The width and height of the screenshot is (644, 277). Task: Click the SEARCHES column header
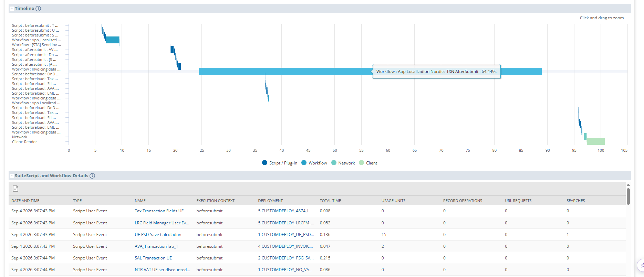click(x=575, y=201)
